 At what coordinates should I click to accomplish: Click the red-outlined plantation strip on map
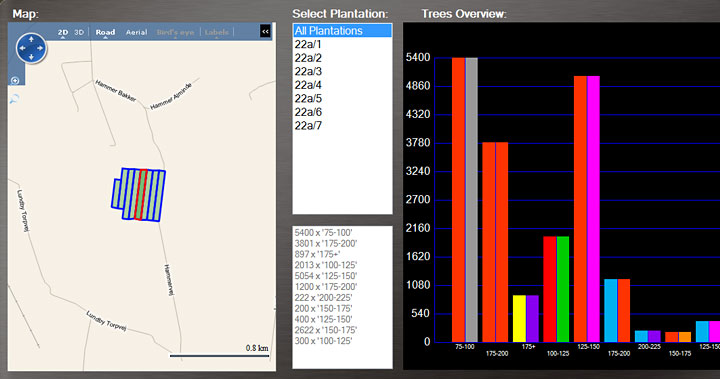click(x=141, y=195)
